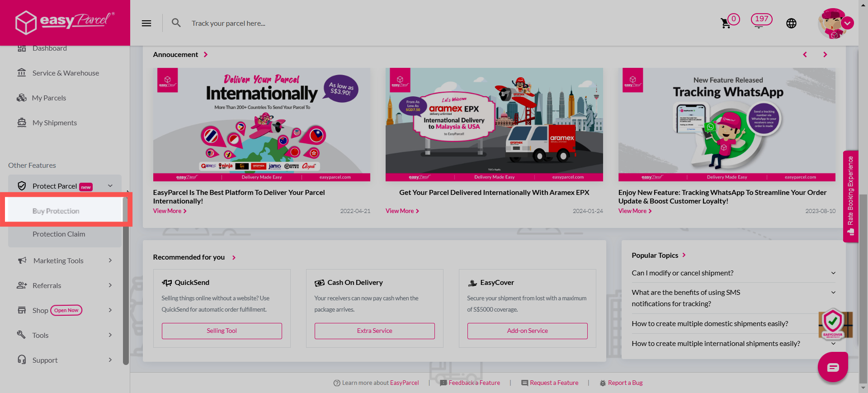Click the EasyCover card icon
This screenshot has width=868, height=393.
[472, 283]
